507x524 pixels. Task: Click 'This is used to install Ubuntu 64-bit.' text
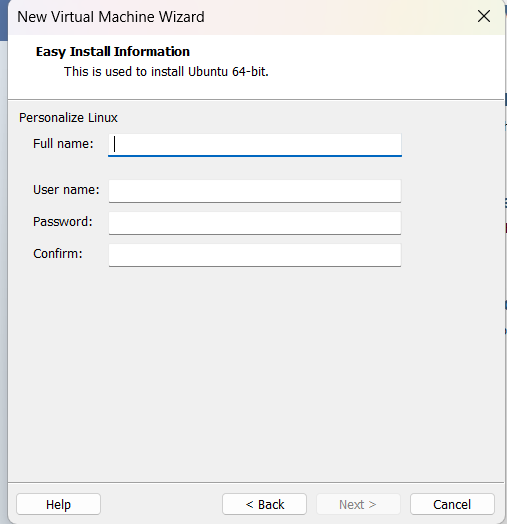click(166, 72)
